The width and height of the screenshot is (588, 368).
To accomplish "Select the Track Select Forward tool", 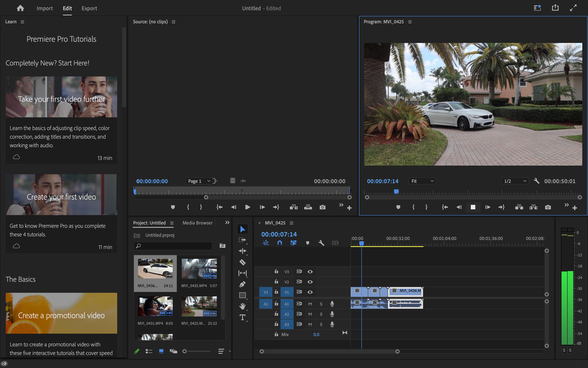I will (x=243, y=240).
